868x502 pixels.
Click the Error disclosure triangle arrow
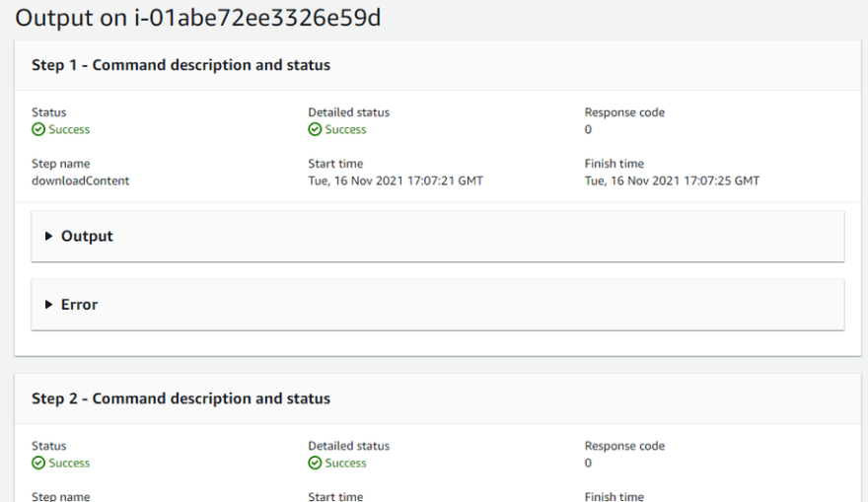[x=48, y=305]
